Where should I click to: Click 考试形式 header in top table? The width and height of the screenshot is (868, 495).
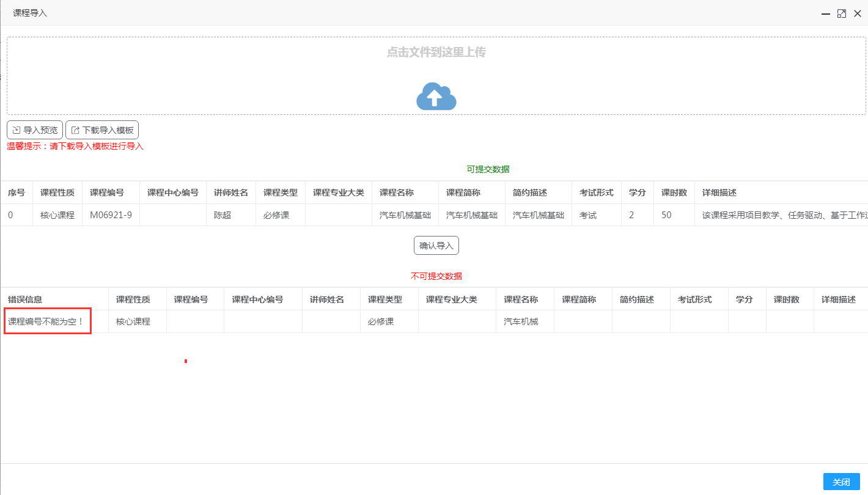(x=596, y=193)
